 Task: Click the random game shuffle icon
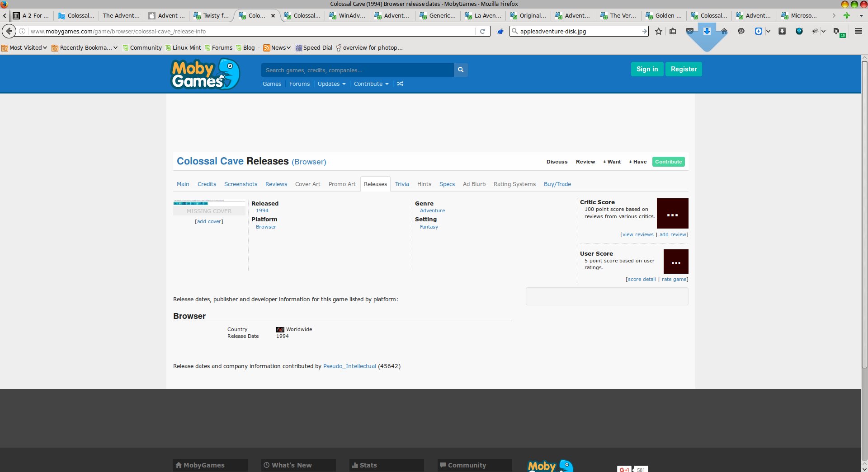pyautogui.click(x=400, y=84)
